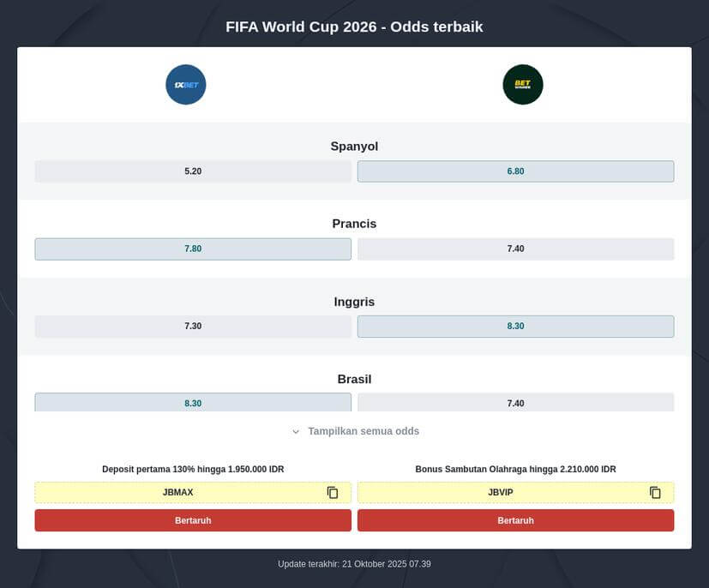Click the 1xBet bookmaker logo

tap(186, 85)
